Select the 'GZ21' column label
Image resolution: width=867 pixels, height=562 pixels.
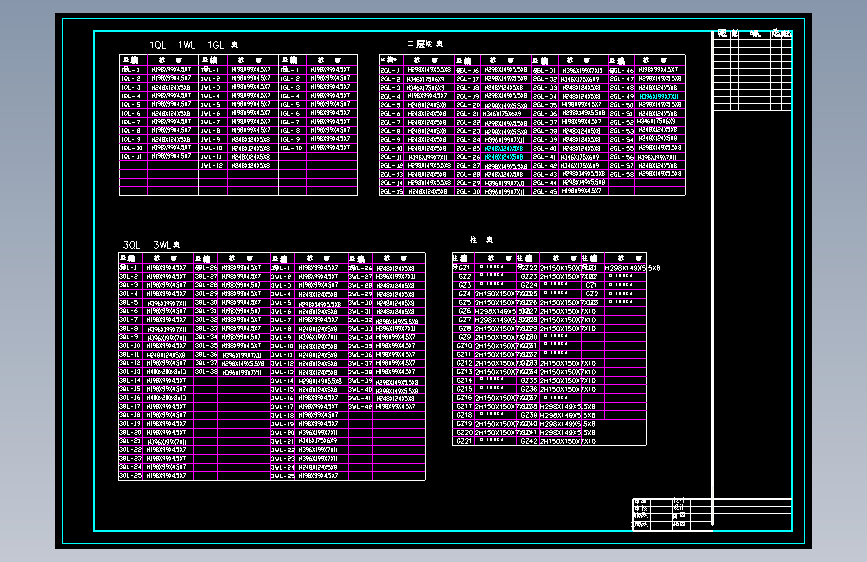(x=464, y=441)
